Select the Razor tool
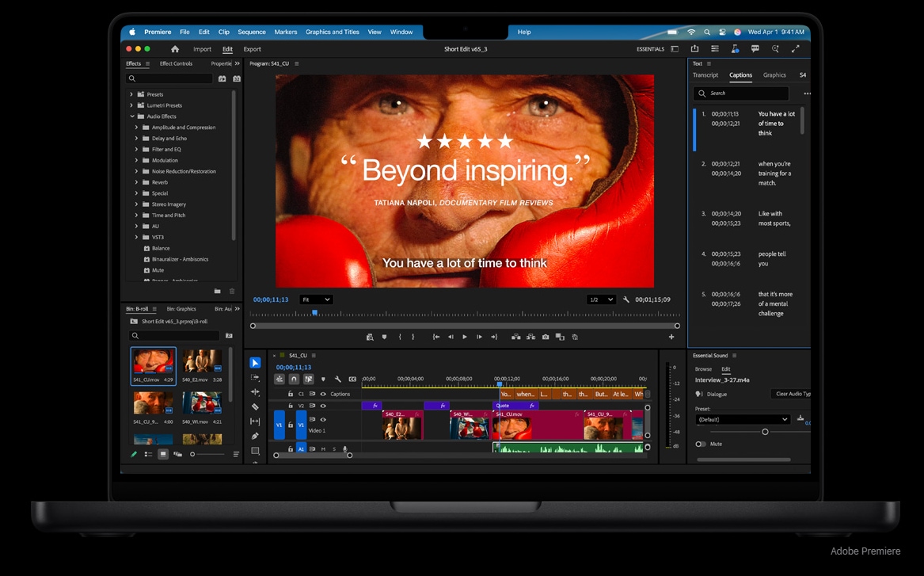Screen dimensions: 924x576 pyautogui.click(x=255, y=406)
